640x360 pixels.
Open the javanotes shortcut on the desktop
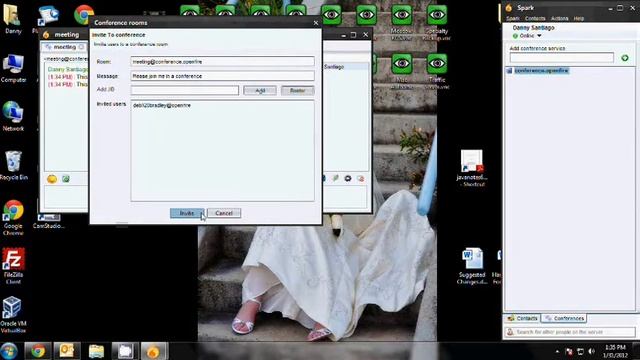[472, 168]
